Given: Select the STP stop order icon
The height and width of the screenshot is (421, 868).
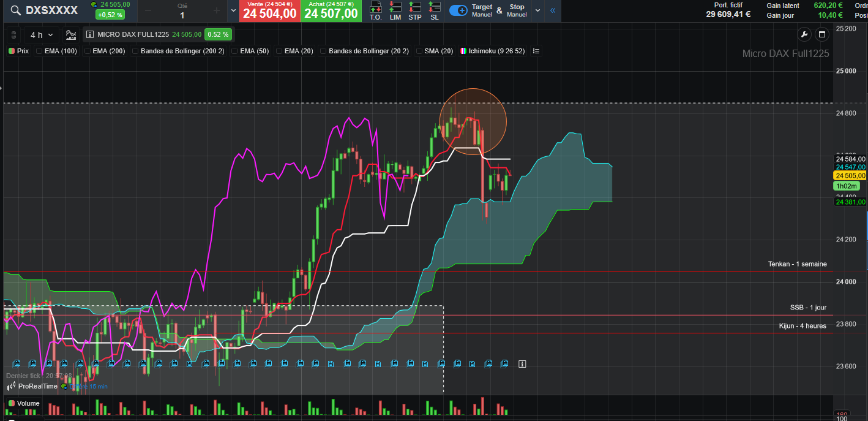Looking at the screenshot, I should 415,10.
